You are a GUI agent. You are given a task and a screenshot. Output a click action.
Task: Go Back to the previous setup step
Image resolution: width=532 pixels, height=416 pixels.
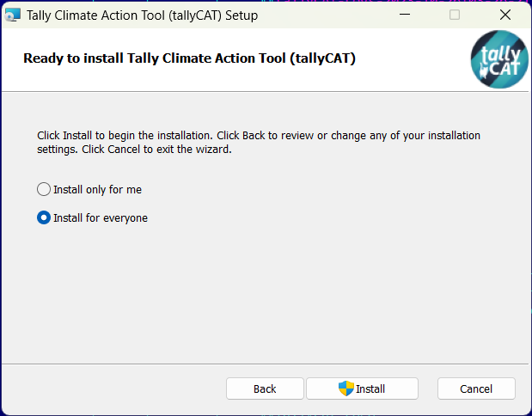(x=265, y=388)
